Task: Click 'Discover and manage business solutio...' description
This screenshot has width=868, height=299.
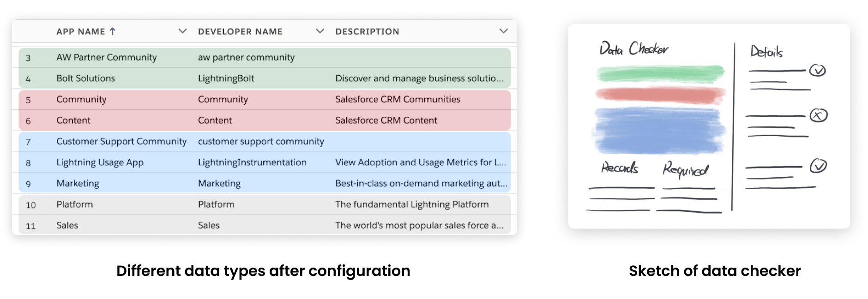Action: pos(419,78)
